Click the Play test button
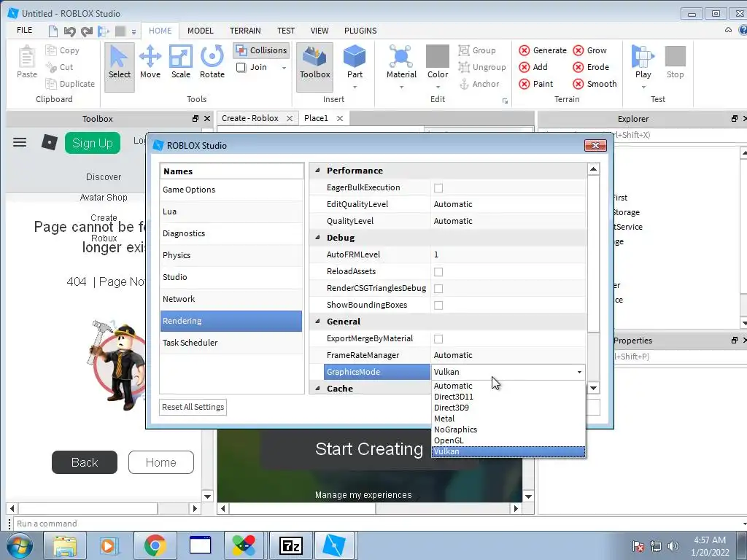The height and width of the screenshot is (560, 747). click(x=643, y=61)
